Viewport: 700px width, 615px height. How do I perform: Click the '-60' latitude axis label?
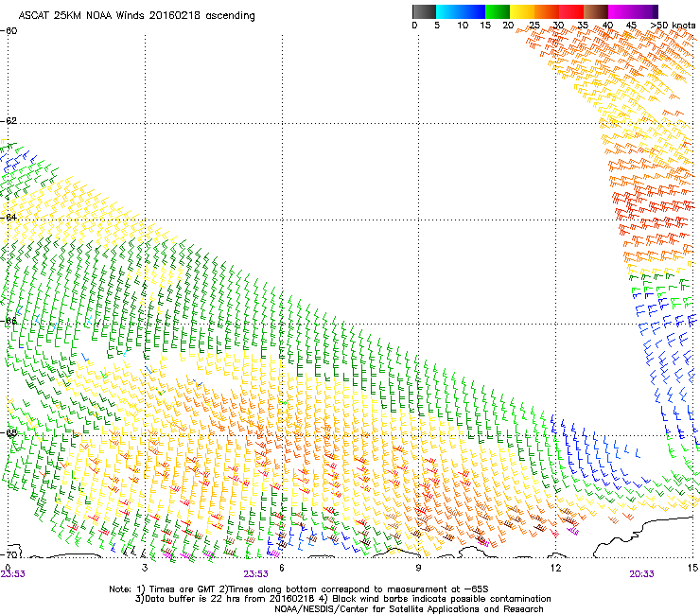point(9,31)
